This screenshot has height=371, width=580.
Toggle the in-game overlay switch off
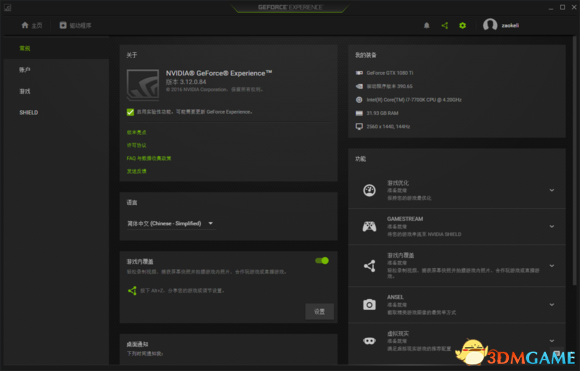point(322,261)
